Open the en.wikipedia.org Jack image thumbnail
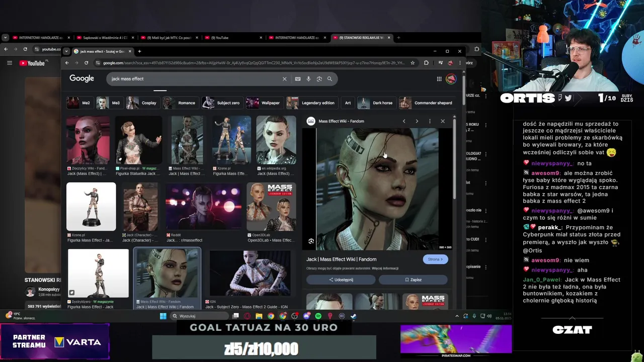The width and height of the screenshot is (644, 362). [x=276, y=140]
